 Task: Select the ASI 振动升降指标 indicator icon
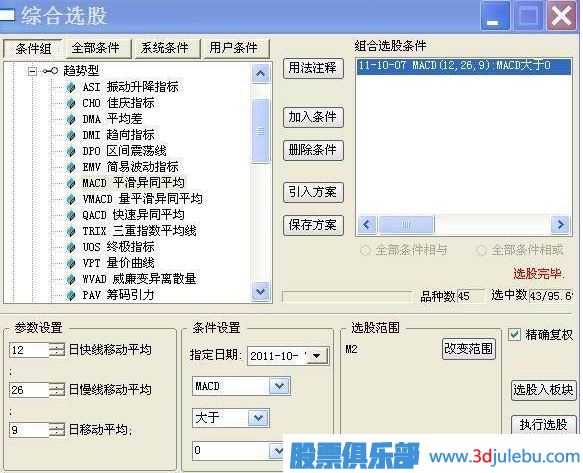(71, 87)
